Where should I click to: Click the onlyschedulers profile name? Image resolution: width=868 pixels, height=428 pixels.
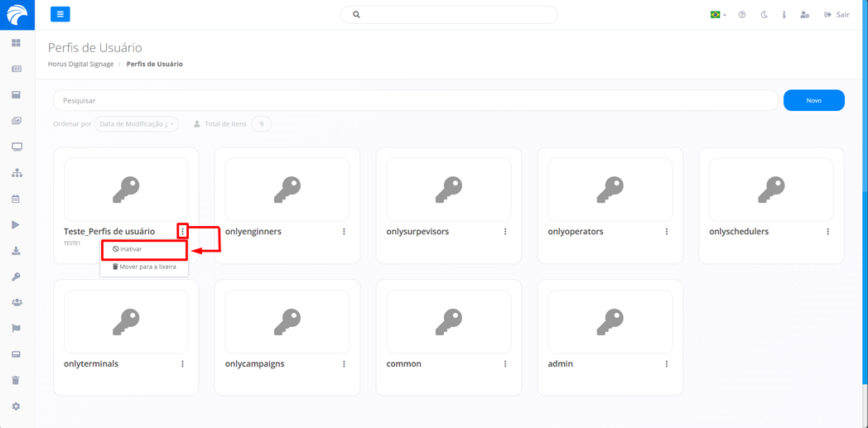(x=739, y=232)
